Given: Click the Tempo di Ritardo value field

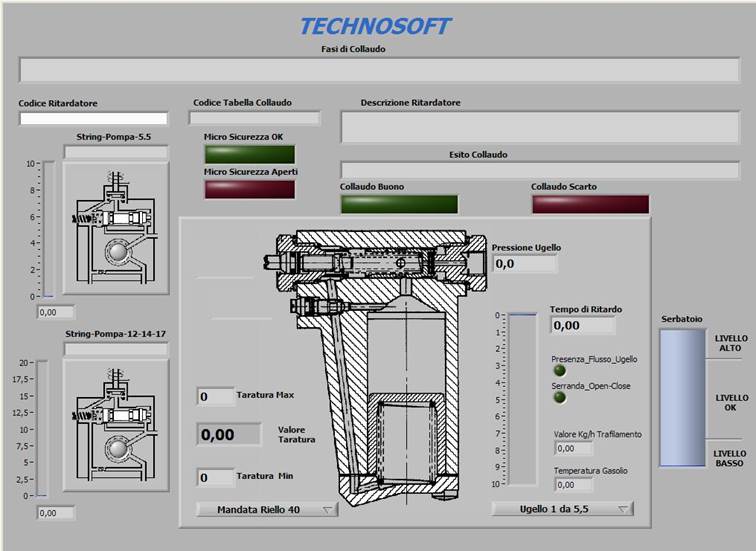Looking at the screenshot, I should (582, 325).
